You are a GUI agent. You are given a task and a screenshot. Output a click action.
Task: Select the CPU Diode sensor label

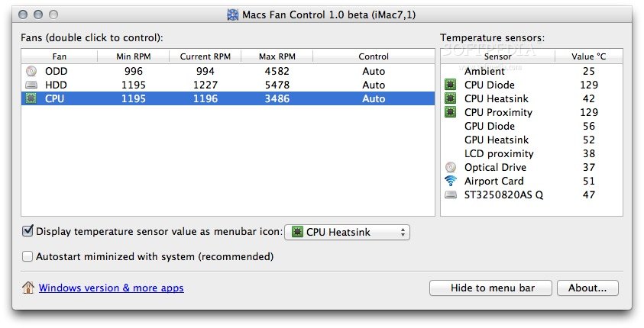coord(490,85)
